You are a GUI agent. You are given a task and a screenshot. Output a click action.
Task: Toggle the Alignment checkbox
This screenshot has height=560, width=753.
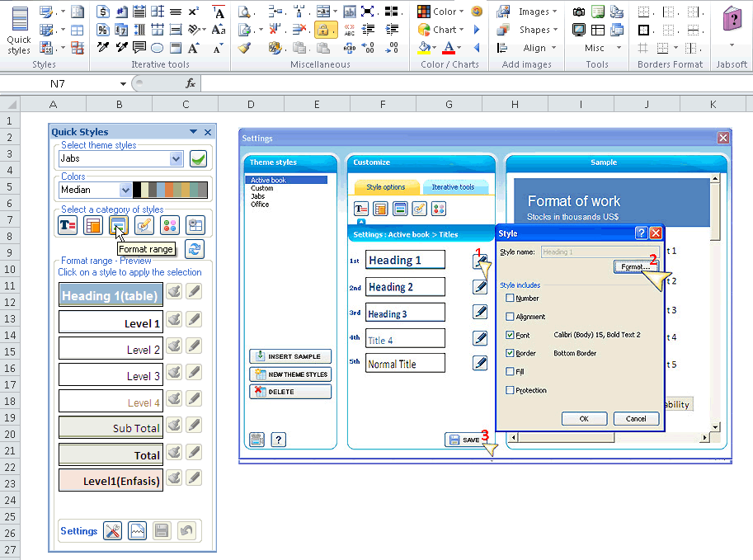(510, 317)
